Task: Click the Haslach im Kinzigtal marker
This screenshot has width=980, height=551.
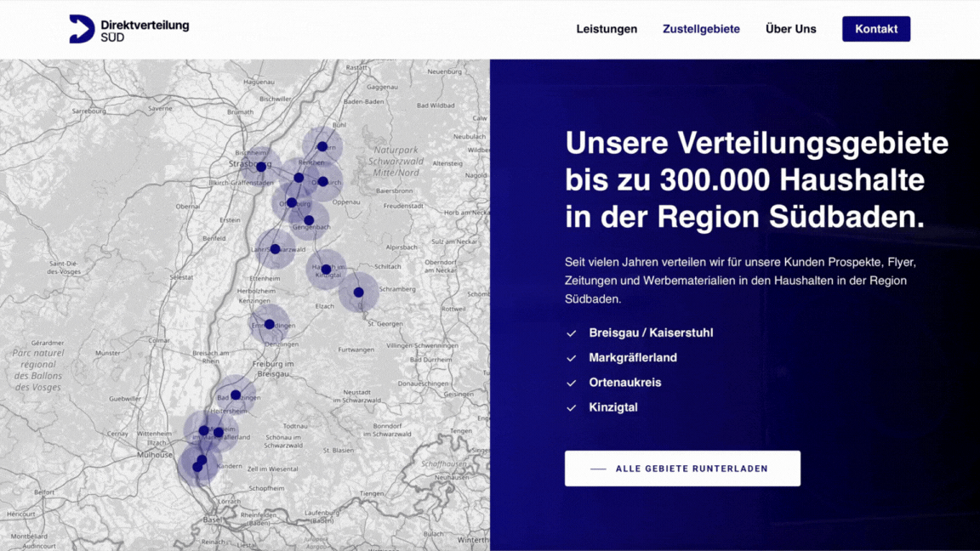Action: (x=326, y=270)
